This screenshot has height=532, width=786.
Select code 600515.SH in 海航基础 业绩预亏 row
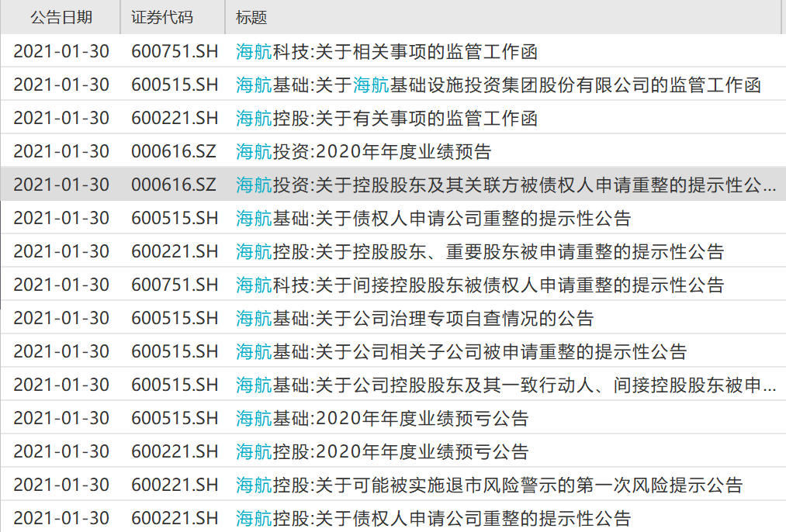pos(175,418)
